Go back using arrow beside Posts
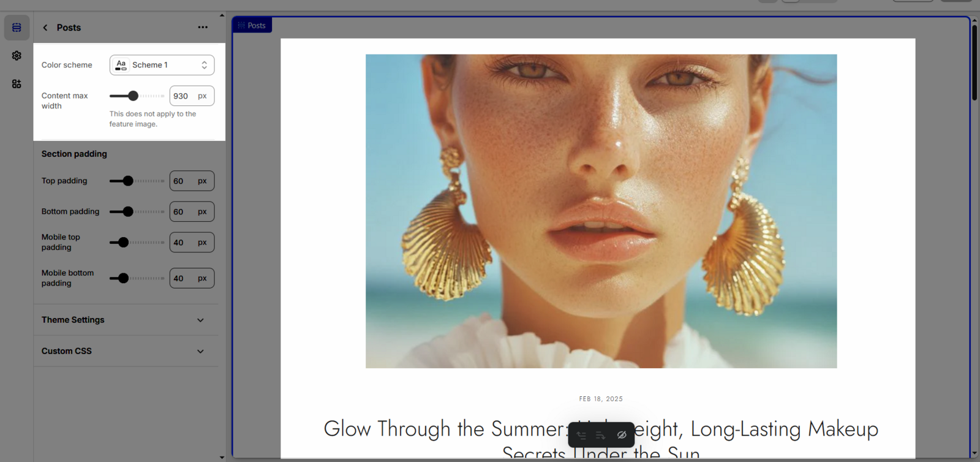Screen dimensions: 980x462 pyautogui.click(x=45, y=28)
